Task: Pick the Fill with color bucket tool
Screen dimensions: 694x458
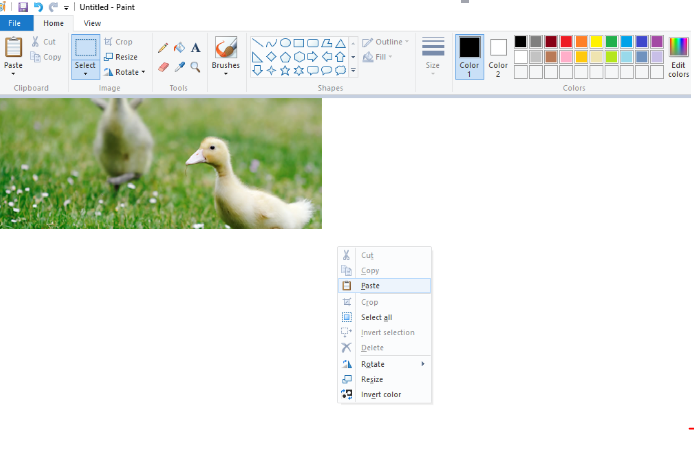Action: (x=179, y=47)
